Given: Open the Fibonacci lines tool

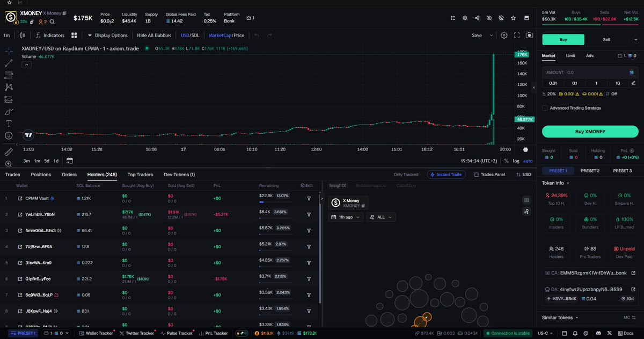Looking at the screenshot, I should [9, 75].
